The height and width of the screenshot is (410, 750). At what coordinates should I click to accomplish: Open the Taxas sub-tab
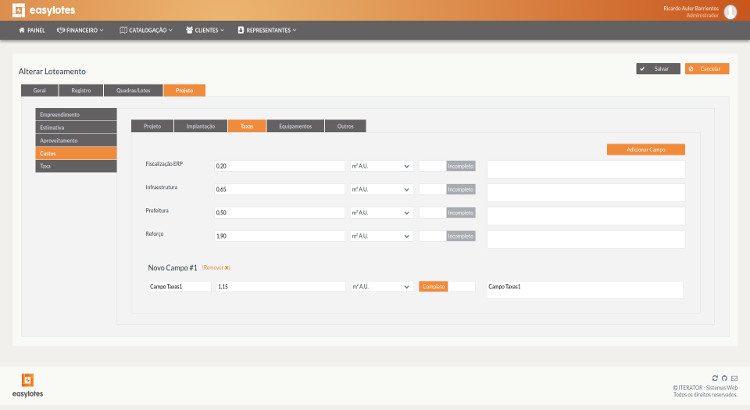point(247,126)
